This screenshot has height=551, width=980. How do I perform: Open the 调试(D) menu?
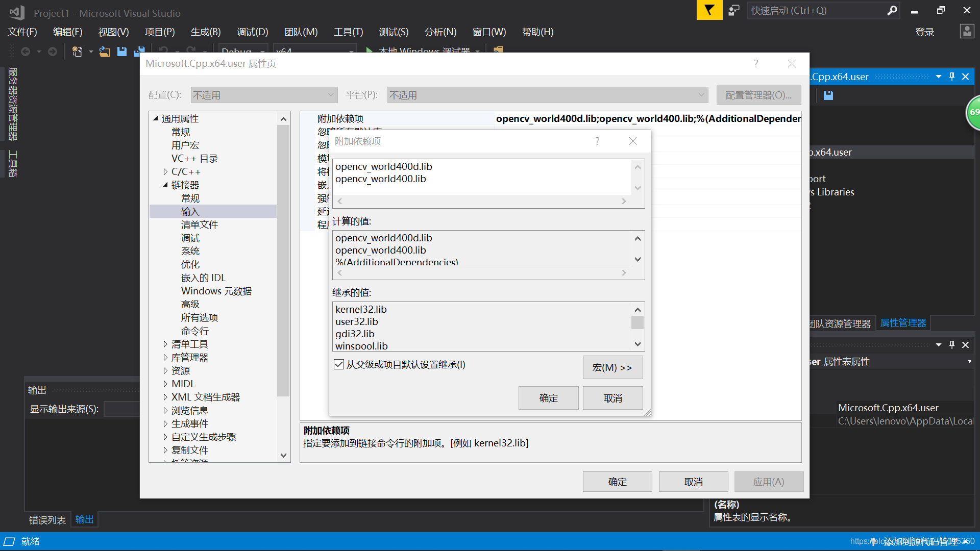coord(252,32)
